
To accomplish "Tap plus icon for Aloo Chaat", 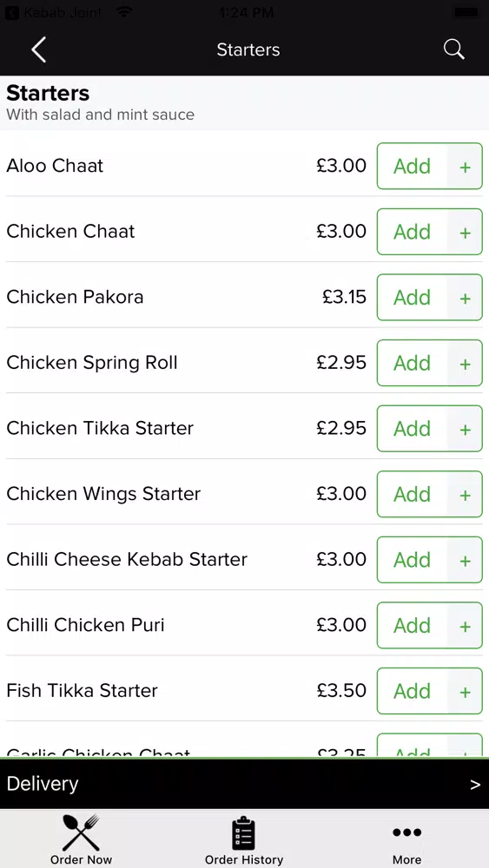I will pos(466,167).
